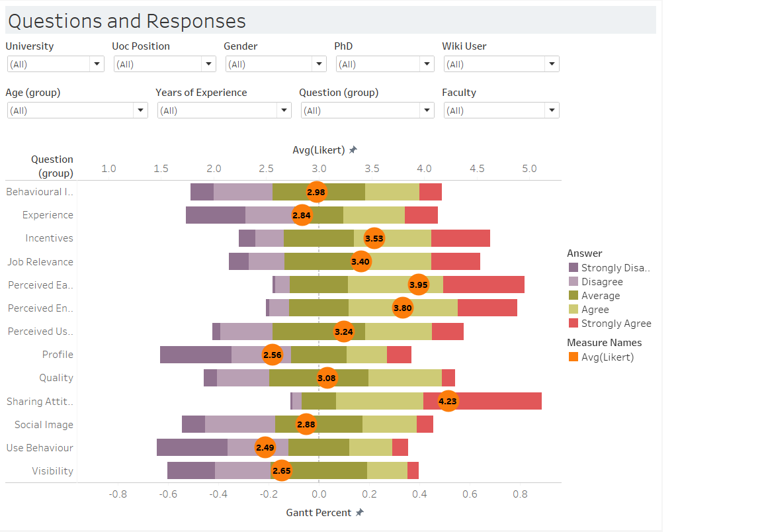Click the 4.23 average marker on Sharing Attitude

[x=448, y=401]
